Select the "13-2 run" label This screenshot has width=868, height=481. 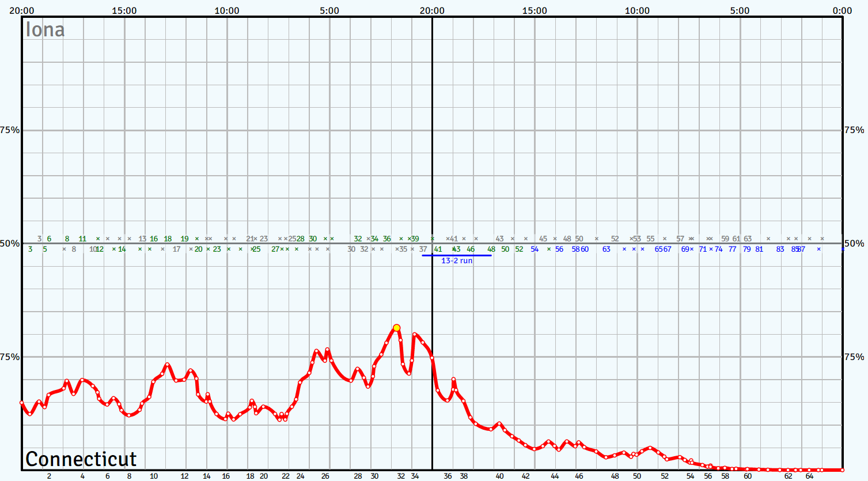coord(457,261)
